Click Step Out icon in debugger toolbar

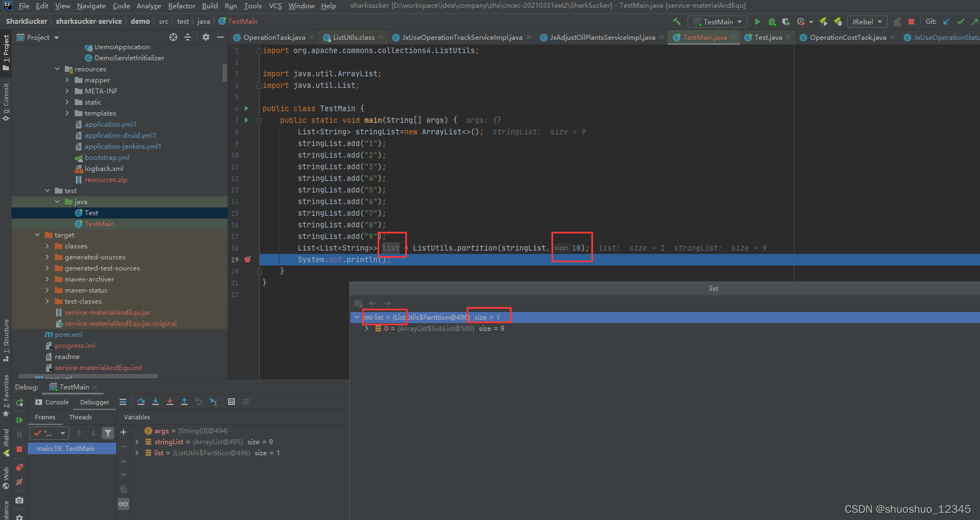184,402
